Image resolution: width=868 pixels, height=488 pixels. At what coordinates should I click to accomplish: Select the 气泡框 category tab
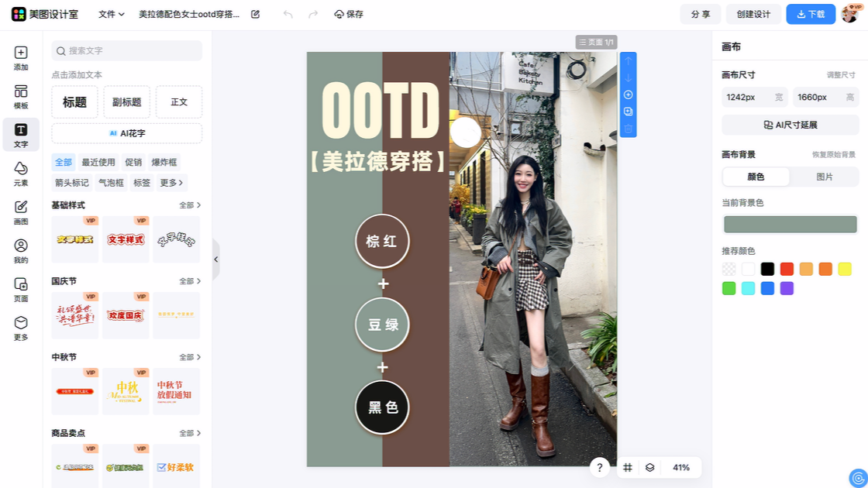coord(111,183)
